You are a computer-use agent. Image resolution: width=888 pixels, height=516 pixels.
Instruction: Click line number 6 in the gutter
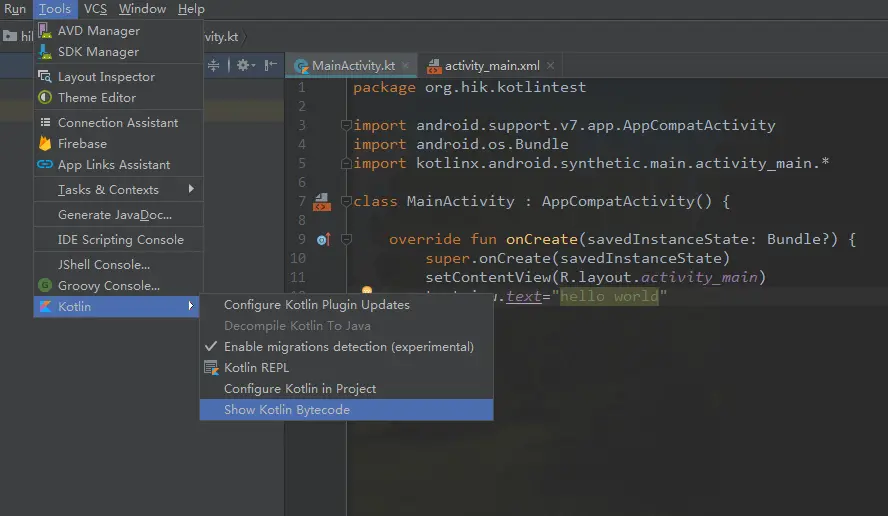coord(302,182)
